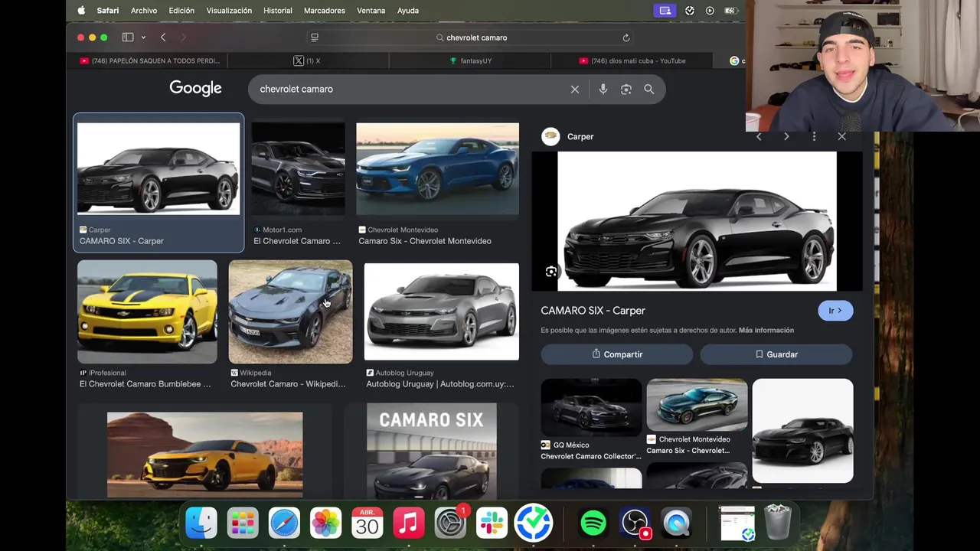The width and height of the screenshot is (980, 551).
Task: Open Google Lens image search icon
Action: click(626, 90)
